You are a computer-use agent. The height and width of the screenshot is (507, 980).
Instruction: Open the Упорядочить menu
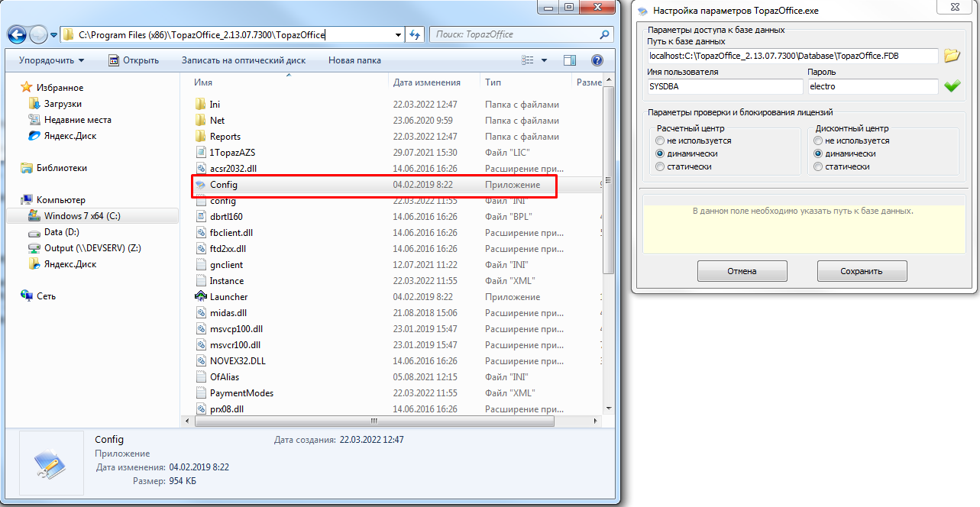point(52,60)
